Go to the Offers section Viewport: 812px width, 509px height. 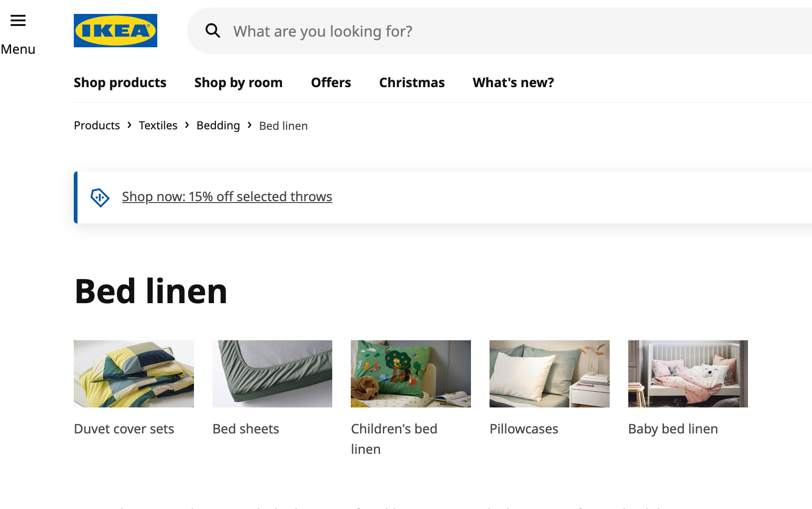click(331, 83)
